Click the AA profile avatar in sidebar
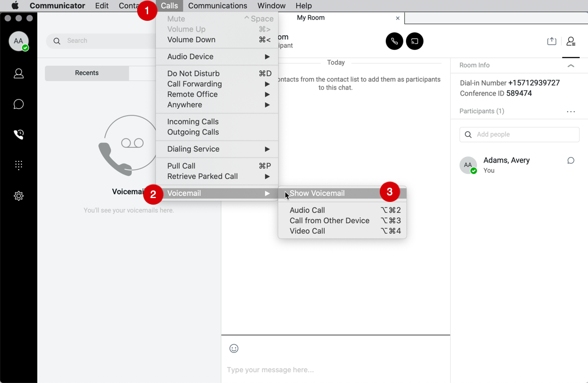This screenshot has height=383, width=588. pos(19,41)
